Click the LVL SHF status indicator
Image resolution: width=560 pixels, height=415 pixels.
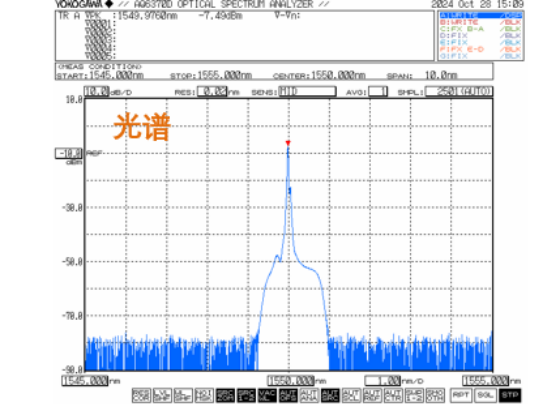[x=162, y=395]
